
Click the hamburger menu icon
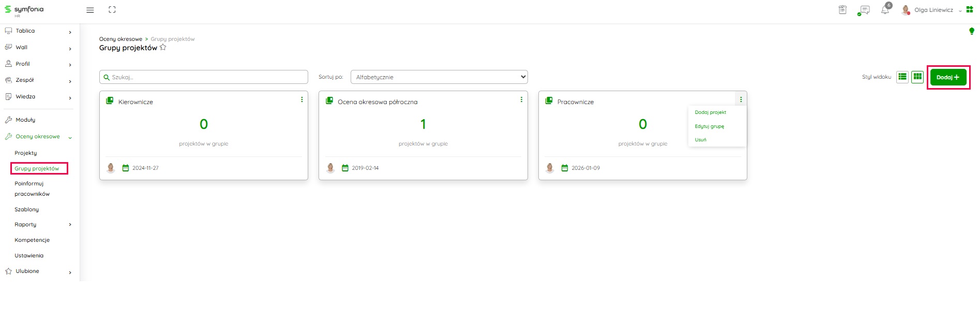[90, 10]
